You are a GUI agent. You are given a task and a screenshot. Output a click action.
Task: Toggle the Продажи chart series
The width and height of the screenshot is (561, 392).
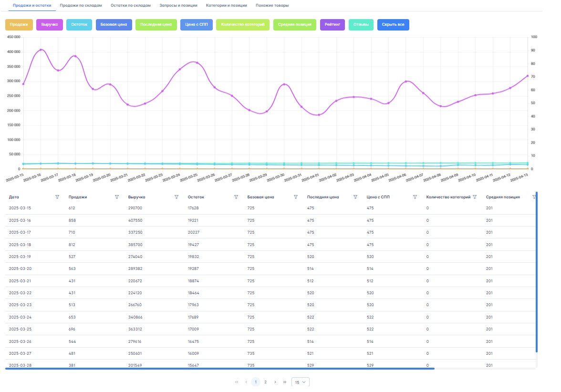click(19, 24)
